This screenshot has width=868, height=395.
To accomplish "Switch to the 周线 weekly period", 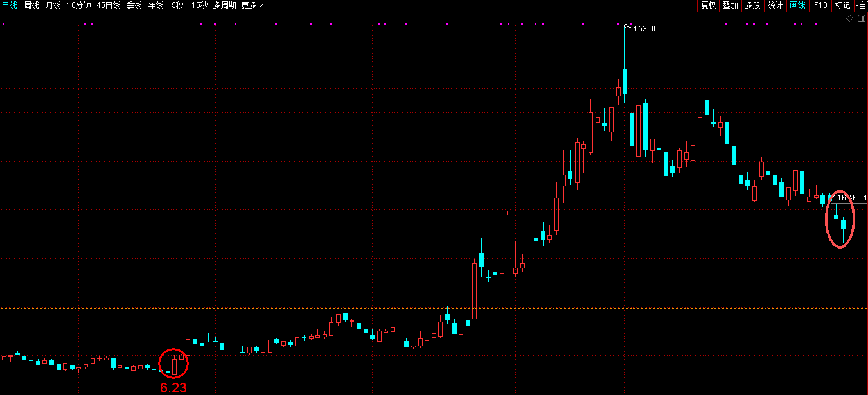I will (31, 5).
